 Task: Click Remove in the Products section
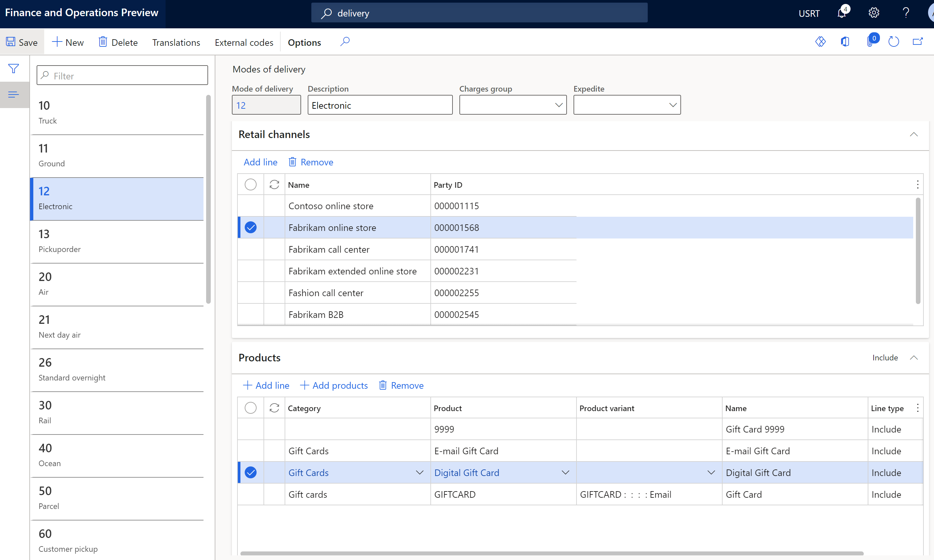coord(407,385)
